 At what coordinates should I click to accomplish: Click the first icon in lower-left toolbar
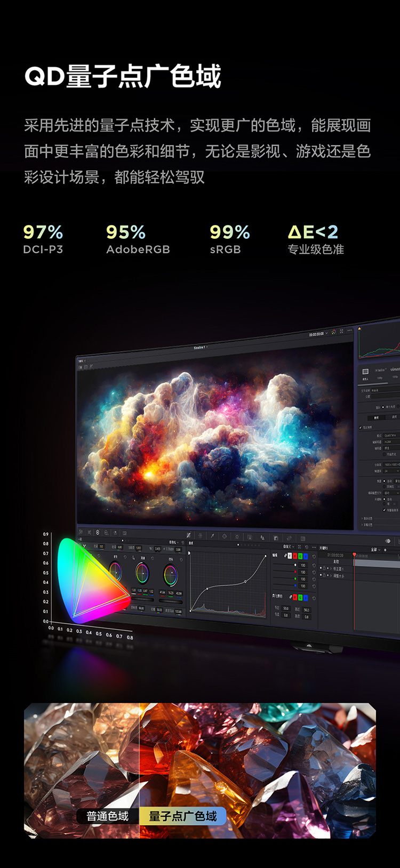coord(81,532)
